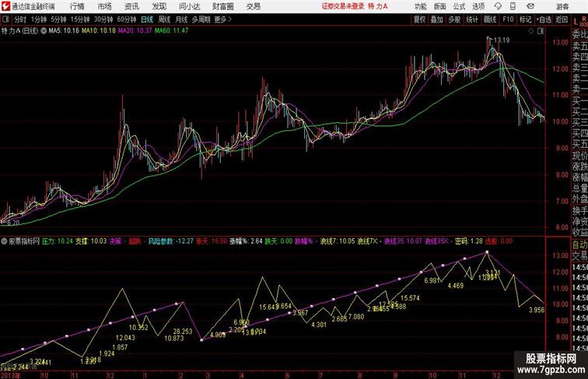588x379 pixels.
Task: Expand the 更多 periods chevron
Action: click(222, 19)
